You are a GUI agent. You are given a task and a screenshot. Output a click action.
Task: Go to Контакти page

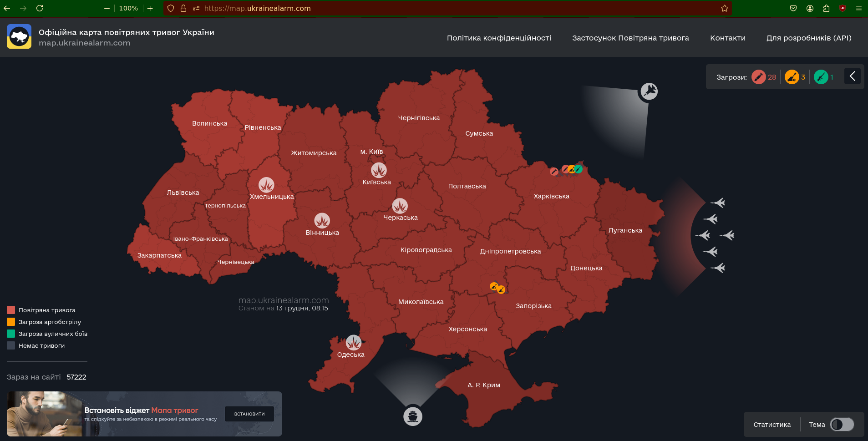click(727, 38)
